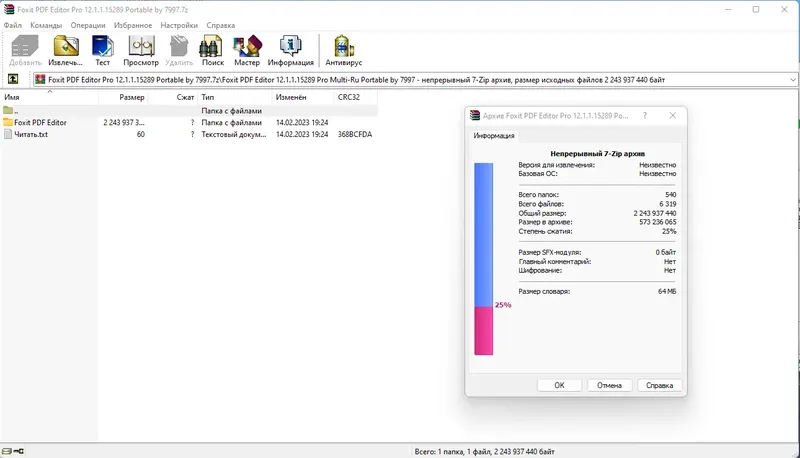Image resolution: width=800 pixels, height=458 pixels.
Task: Click the 6 319 total files value
Action: pos(667,204)
